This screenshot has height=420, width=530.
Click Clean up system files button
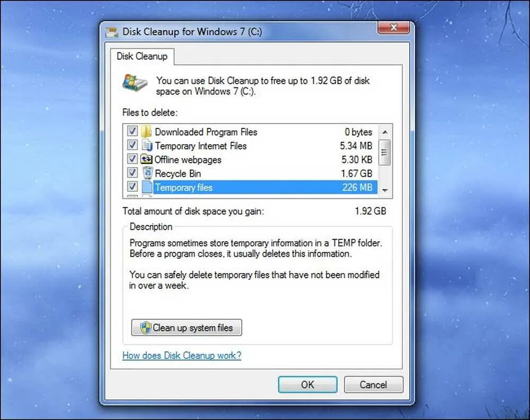pos(187,328)
